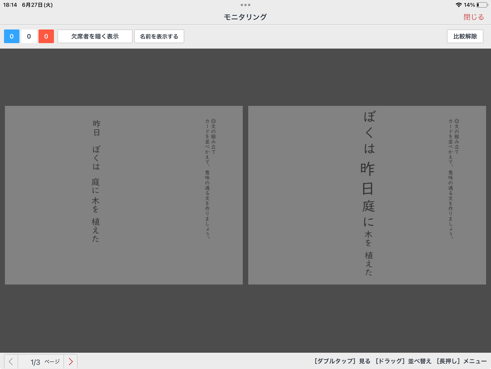491x369 pixels.
Task: Click the status bar clock 18:14
Action: click(x=10, y=5)
